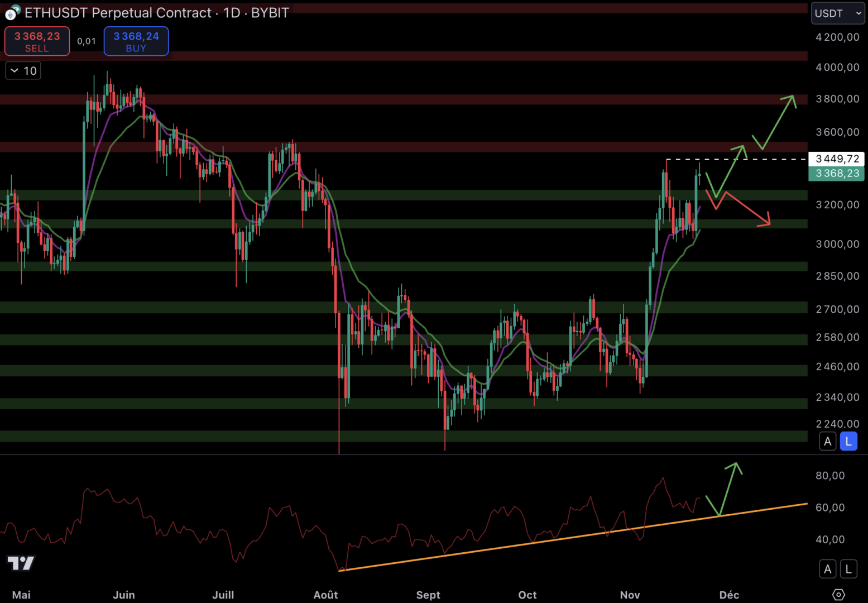Image resolution: width=868 pixels, height=603 pixels.
Task: Toggle auto scale A on RSI pane
Action: tap(827, 569)
